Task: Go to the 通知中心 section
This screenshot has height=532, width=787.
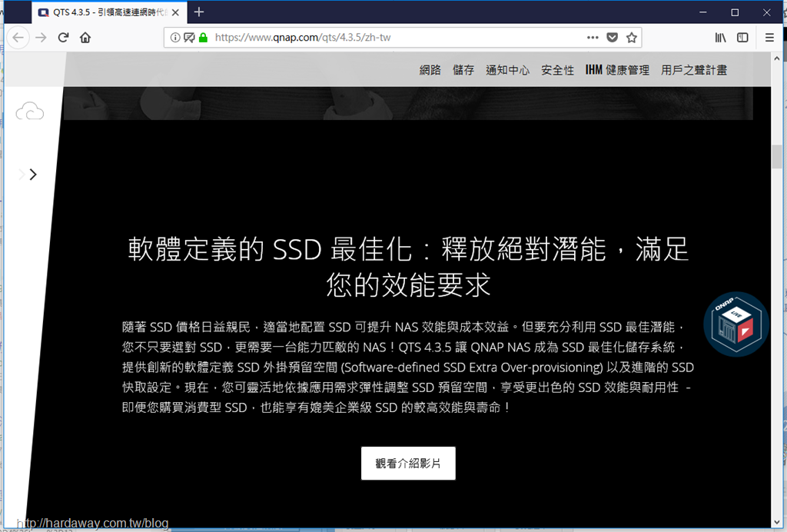Action: click(507, 70)
